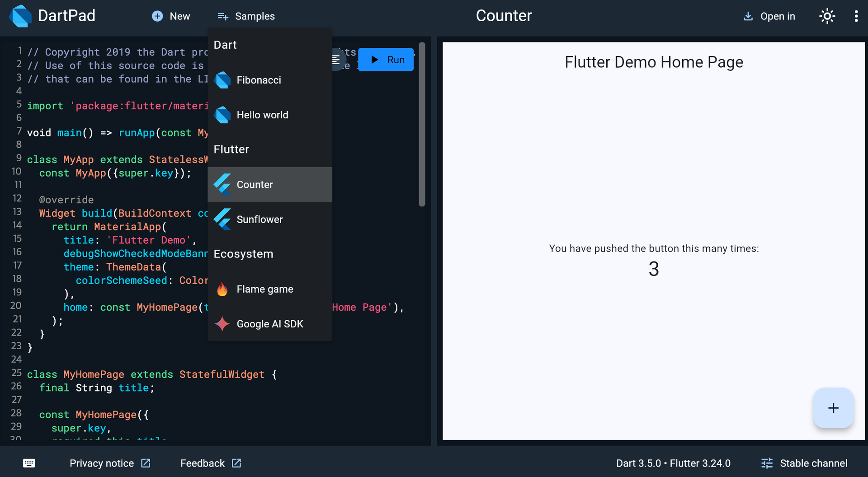Click Privacy notice external link icon

click(x=146, y=463)
